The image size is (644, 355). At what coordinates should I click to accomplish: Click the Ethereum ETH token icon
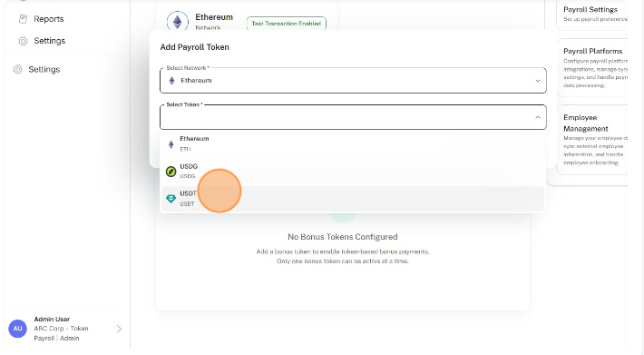coord(171,144)
